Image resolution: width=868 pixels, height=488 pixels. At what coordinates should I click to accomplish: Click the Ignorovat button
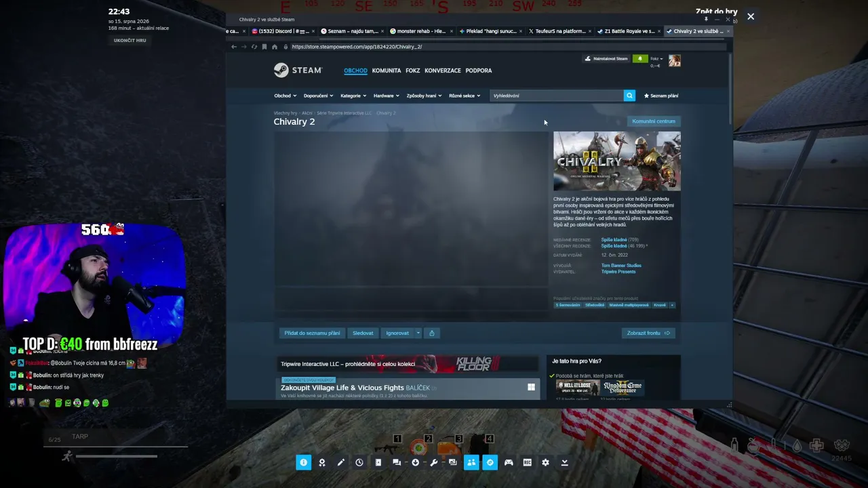(x=397, y=333)
